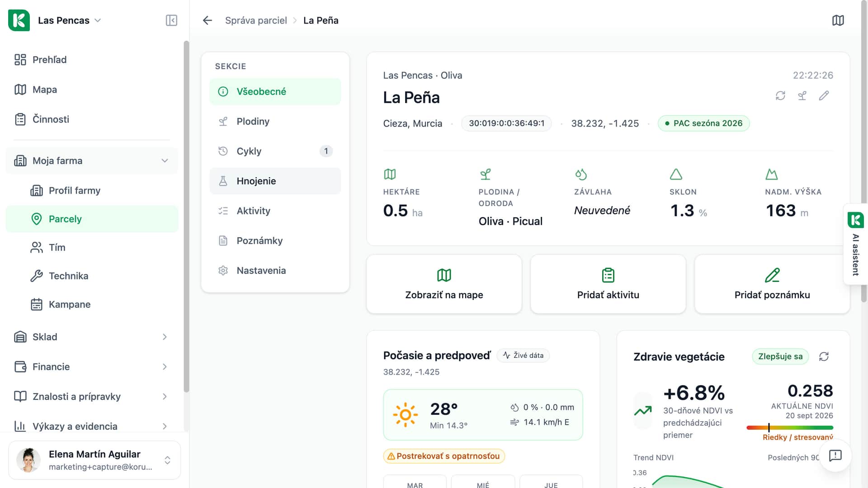868x488 pixels.
Task: Expand the Sklad menu
Action: (x=92, y=337)
